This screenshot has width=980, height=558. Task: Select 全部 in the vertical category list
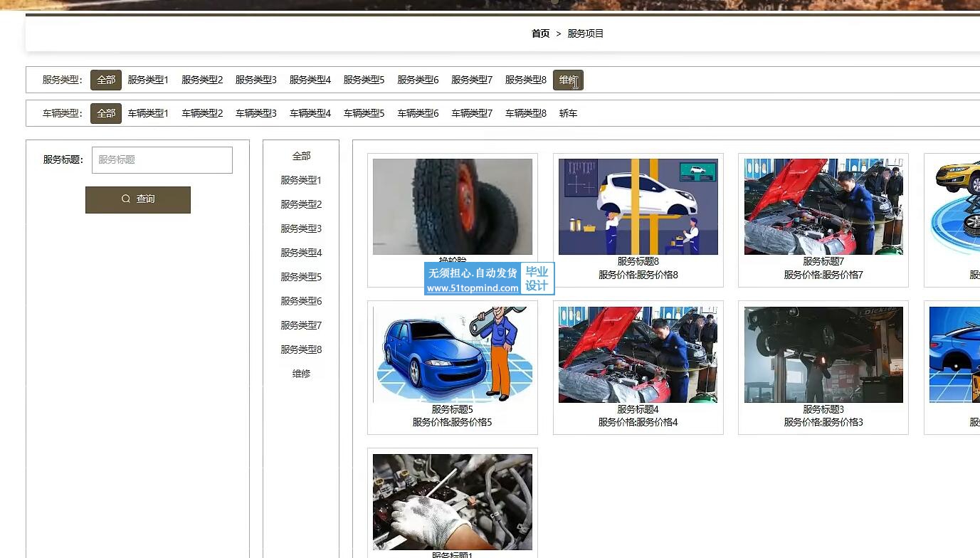pyautogui.click(x=301, y=156)
